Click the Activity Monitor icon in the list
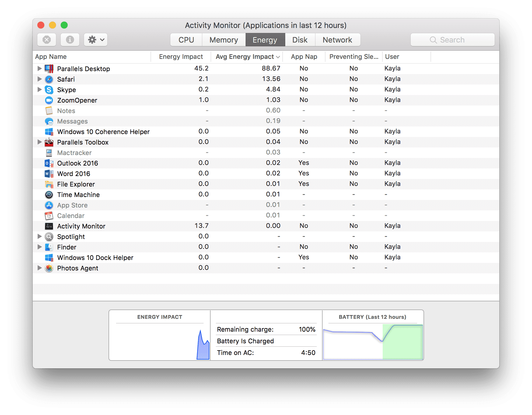The width and height of the screenshot is (532, 415). 49,226
